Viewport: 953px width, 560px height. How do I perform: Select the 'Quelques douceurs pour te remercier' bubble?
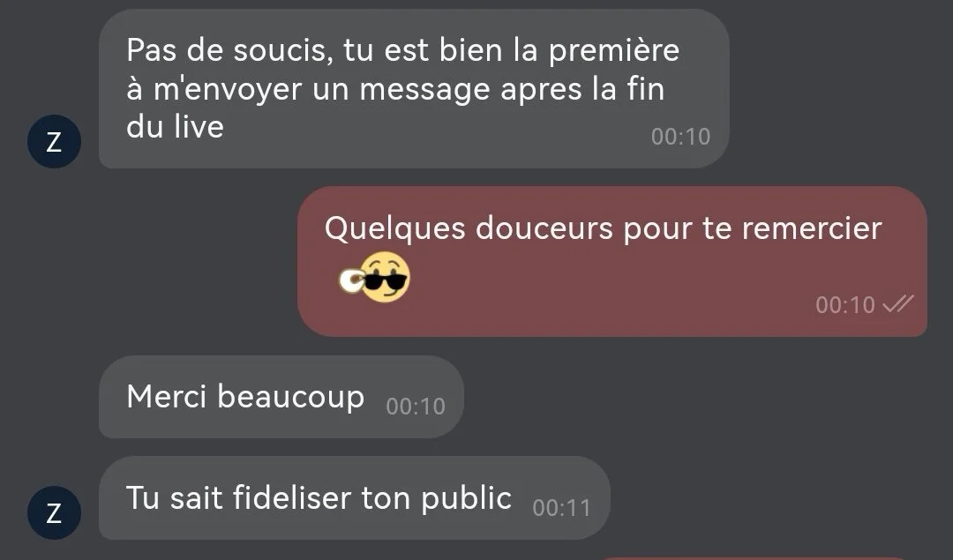coord(612,261)
